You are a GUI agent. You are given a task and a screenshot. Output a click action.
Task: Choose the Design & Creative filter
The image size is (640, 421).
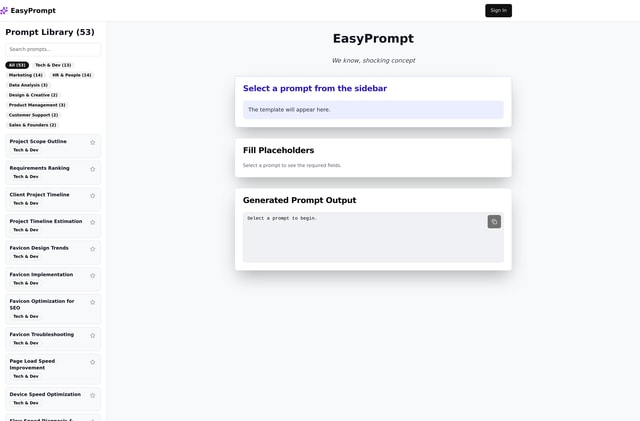(33, 95)
